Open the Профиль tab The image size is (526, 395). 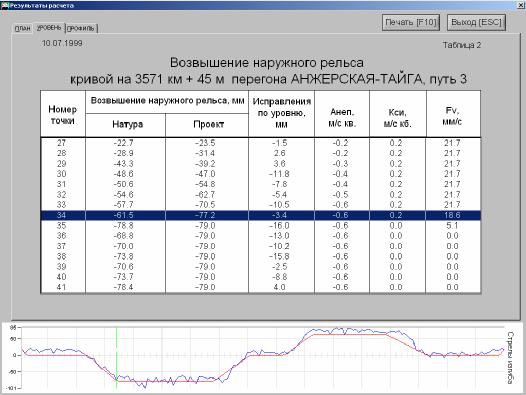click(81, 29)
